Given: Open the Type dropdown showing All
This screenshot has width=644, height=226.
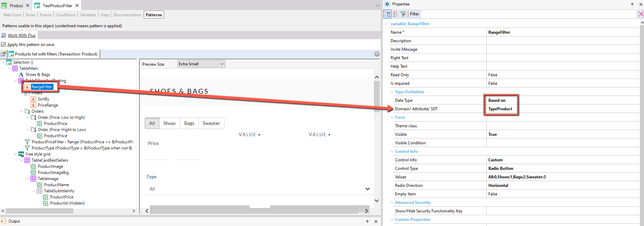Looking at the screenshot, I should coord(259,189).
